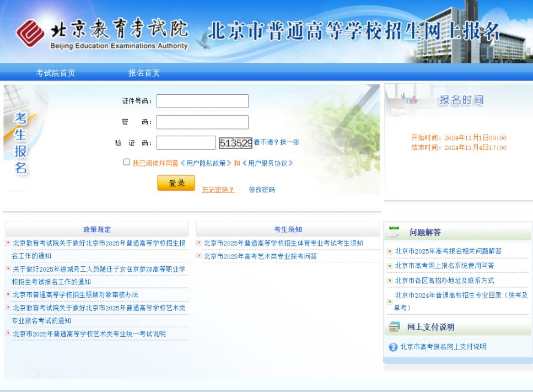Open 北京市高考报名网上支付说明 link
Image resolution: width=533 pixels, height=392 pixels.
[443, 347]
